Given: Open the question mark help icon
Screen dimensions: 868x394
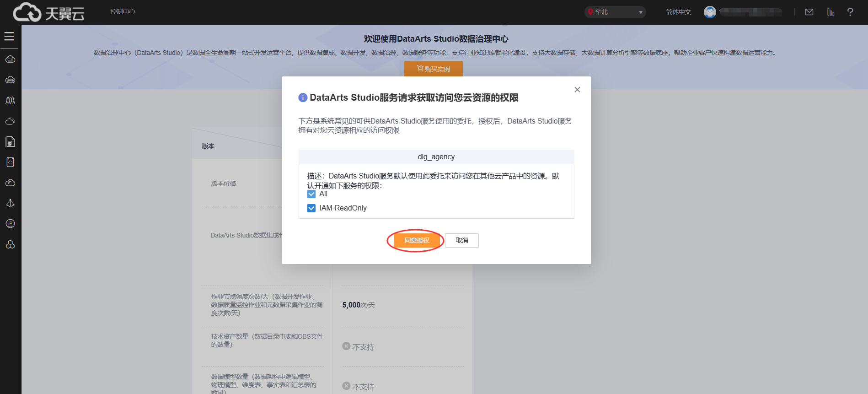Looking at the screenshot, I should point(850,12).
